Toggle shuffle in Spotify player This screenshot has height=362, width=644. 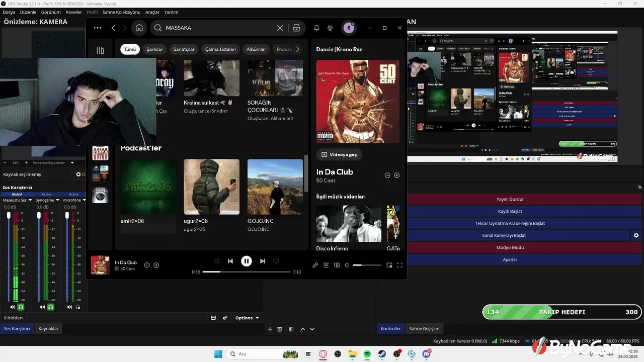pyautogui.click(x=217, y=261)
